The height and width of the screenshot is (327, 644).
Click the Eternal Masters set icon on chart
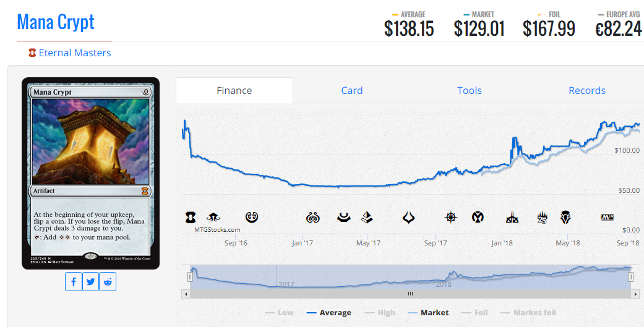coord(191,218)
